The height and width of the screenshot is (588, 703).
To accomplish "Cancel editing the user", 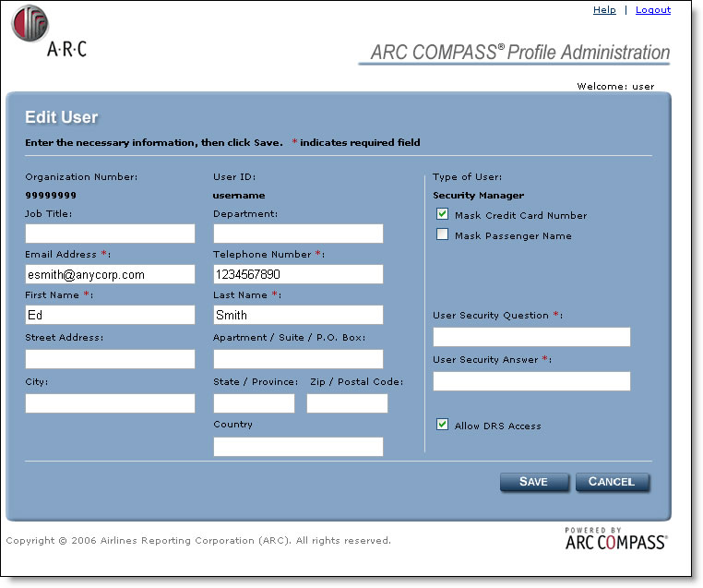I will 612,482.
